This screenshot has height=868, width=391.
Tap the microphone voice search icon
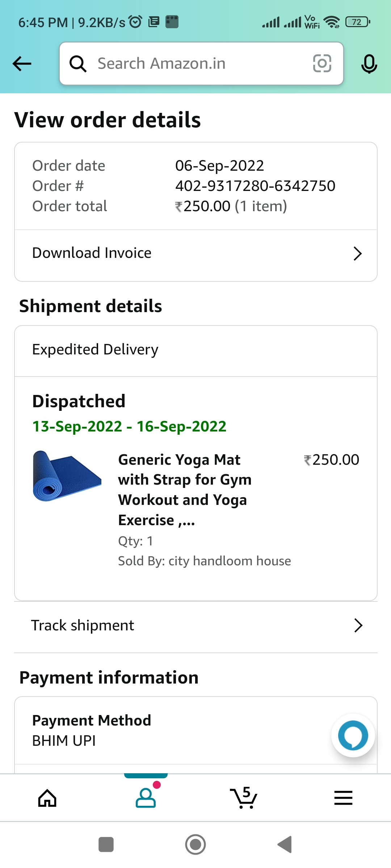(x=369, y=64)
